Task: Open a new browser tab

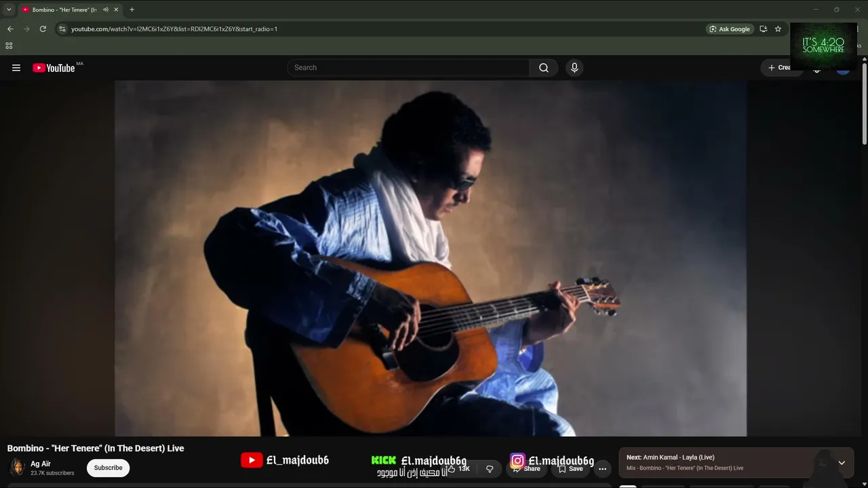Action: [132, 9]
